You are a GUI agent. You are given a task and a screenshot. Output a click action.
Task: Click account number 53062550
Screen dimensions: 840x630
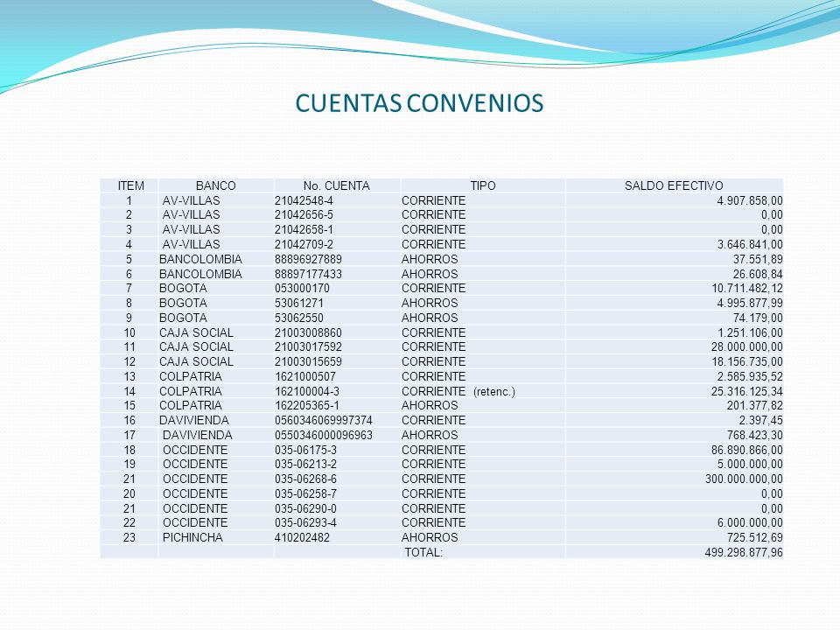tap(299, 318)
